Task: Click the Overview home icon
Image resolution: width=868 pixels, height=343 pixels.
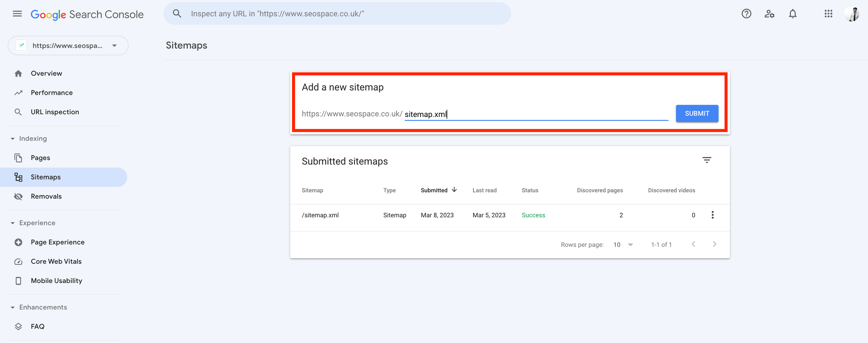Action: click(18, 73)
